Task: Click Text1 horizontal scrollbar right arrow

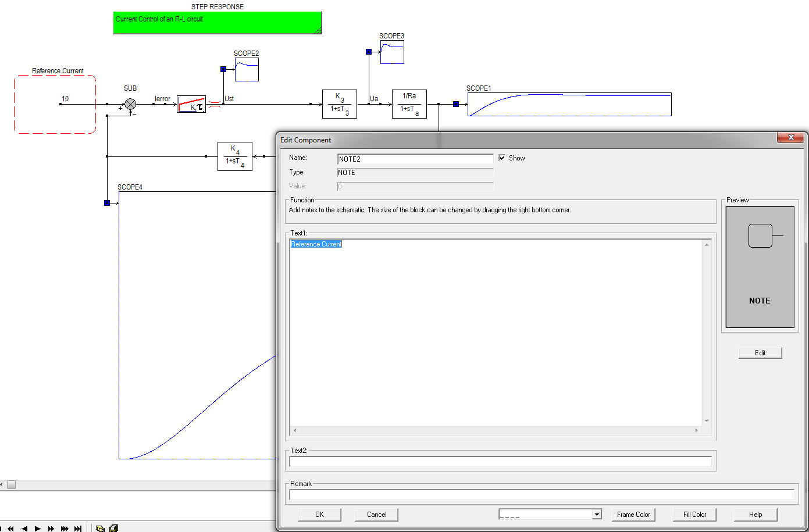Action: point(697,430)
